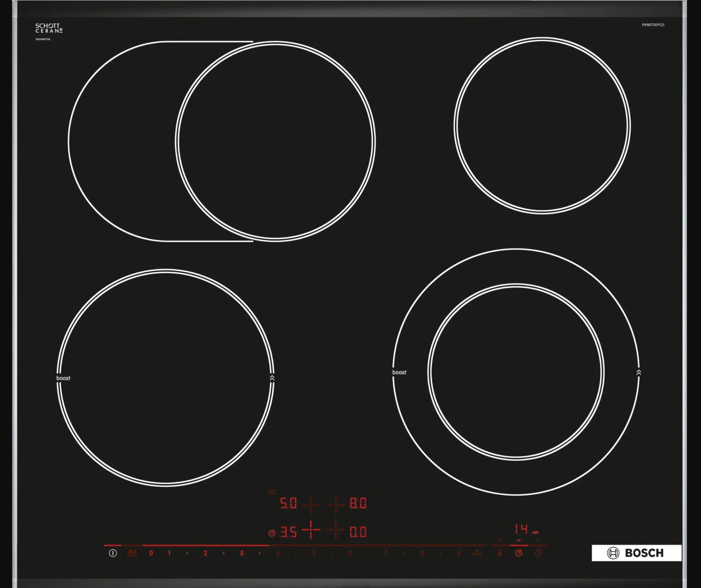Tap the dual-zone indicator above 5.0
701x588 pixels.
(271, 492)
